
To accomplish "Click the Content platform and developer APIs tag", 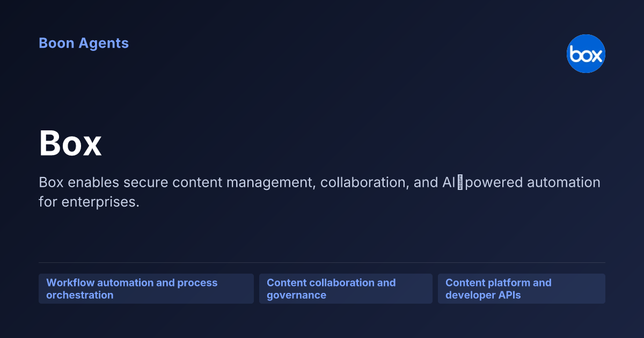I will click(522, 289).
